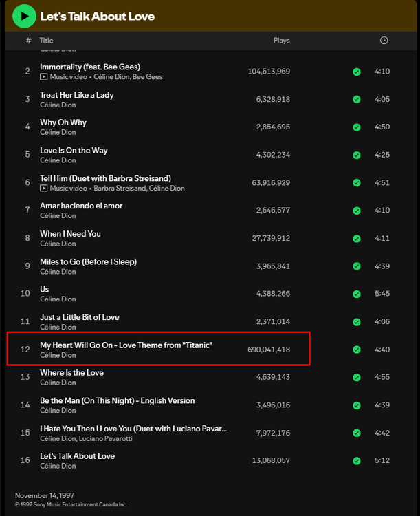The width and height of the screenshot is (420, 516).
Task: Click the # column header
Action: click(29, 41)
